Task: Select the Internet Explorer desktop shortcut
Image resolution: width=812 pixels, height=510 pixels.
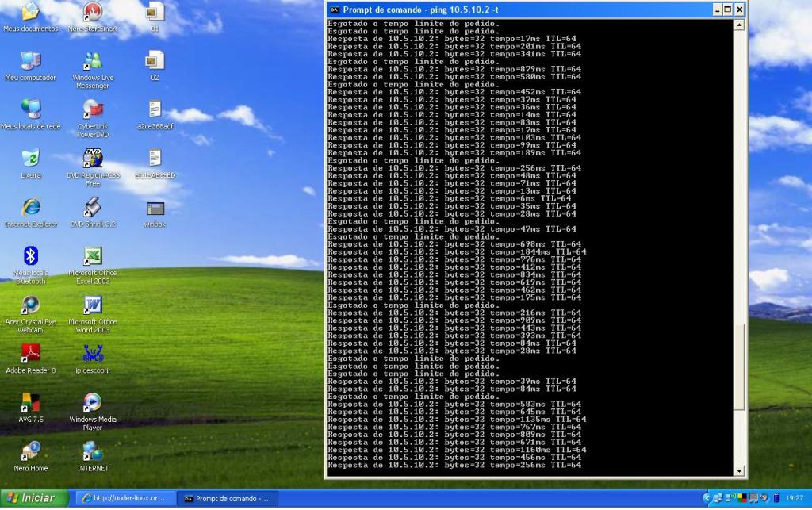Action: pos(31,213)
